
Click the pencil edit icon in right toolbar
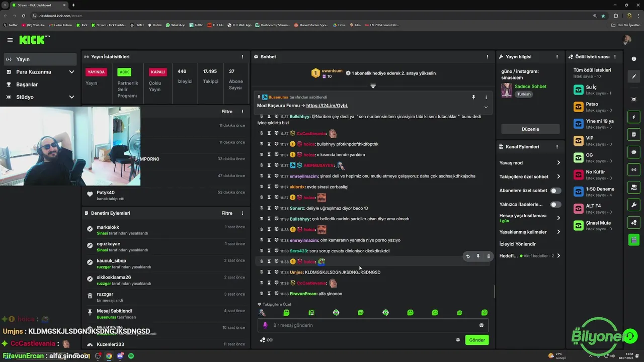[634, 76]
